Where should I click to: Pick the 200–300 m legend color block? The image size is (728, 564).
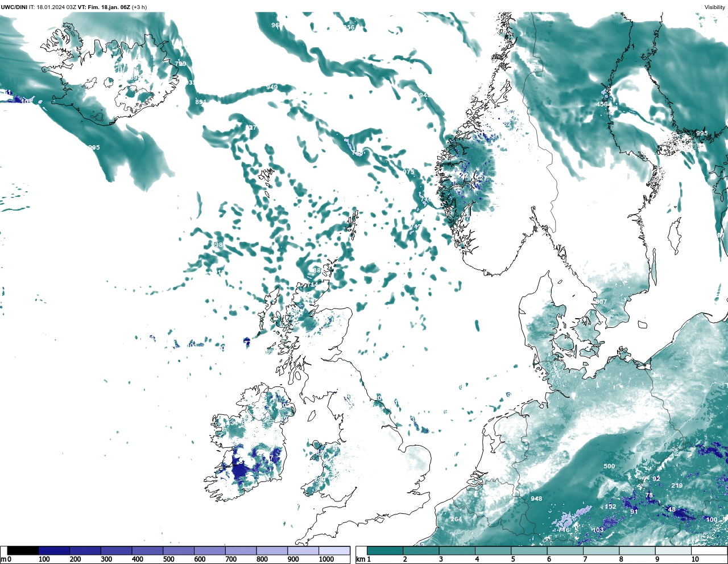85,550
